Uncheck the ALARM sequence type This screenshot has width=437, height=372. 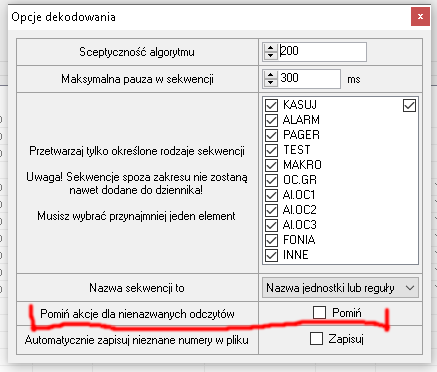coord(271,120)
